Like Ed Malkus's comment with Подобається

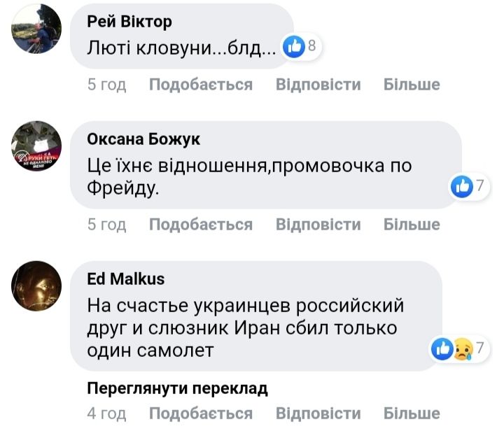[201, 414]
